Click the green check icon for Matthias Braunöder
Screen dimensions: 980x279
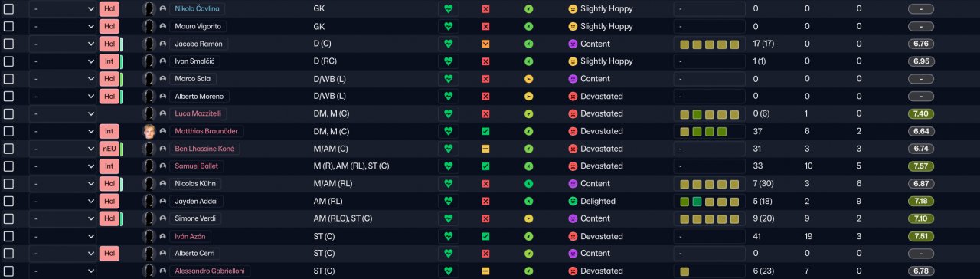[485, 131]
